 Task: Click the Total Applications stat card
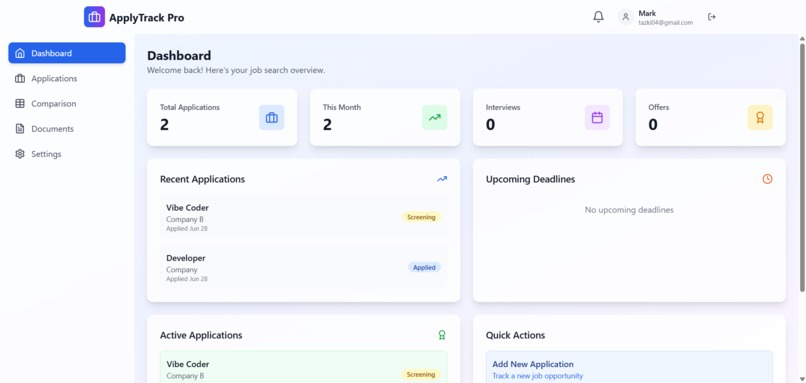222,117
